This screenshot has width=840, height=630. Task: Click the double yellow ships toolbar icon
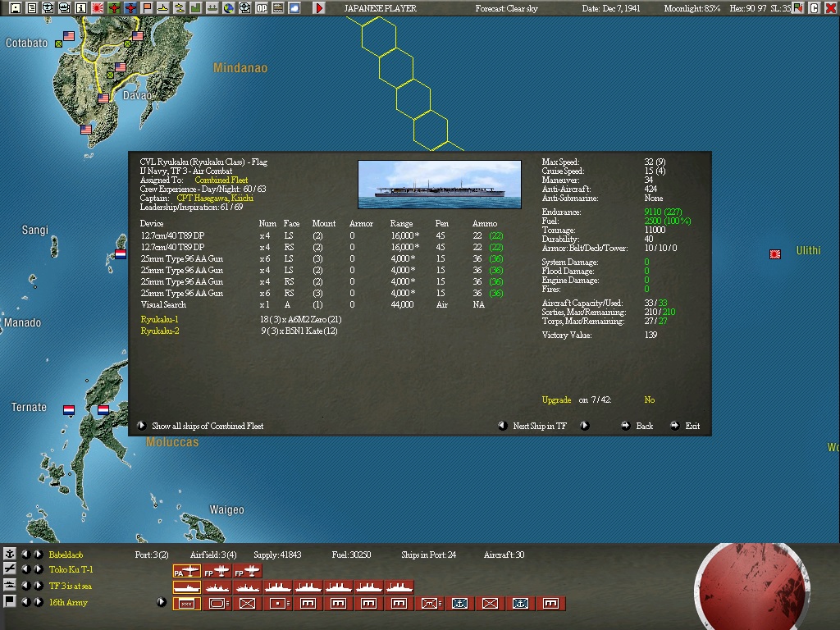tap(180, 8)
